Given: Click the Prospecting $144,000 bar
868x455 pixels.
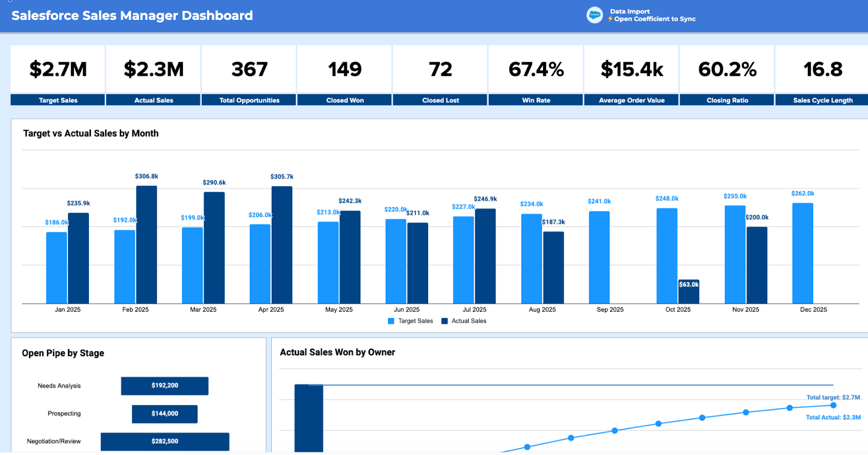Looking at the screenshot, I should pos(165,414).
